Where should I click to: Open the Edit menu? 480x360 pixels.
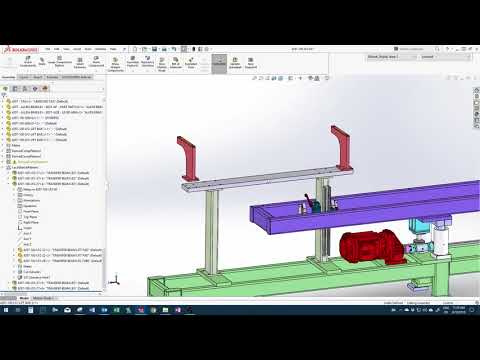[57, 49]
